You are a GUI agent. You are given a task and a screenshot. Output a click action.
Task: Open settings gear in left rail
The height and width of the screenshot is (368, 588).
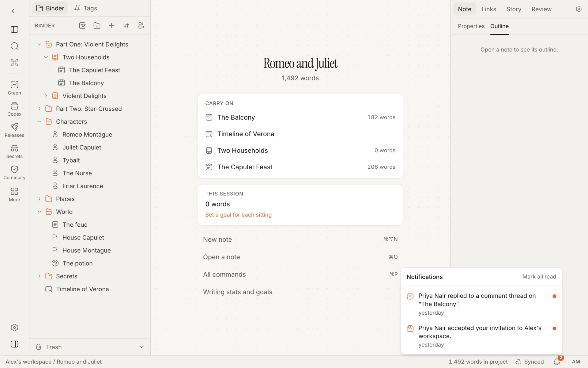(x=14, y=328)
